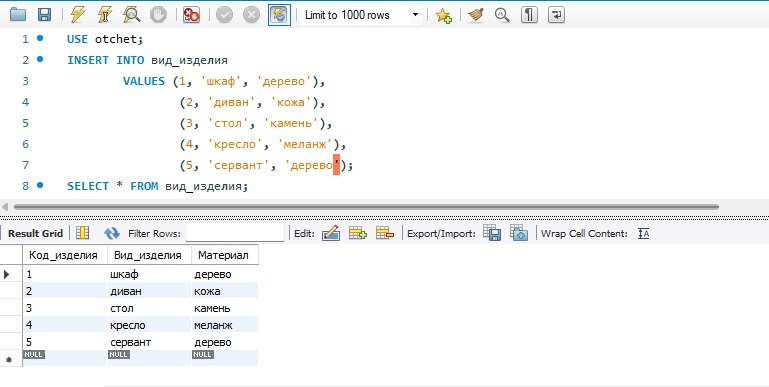
Task: Export recordset to file icon
Action: tap(492, 232)
